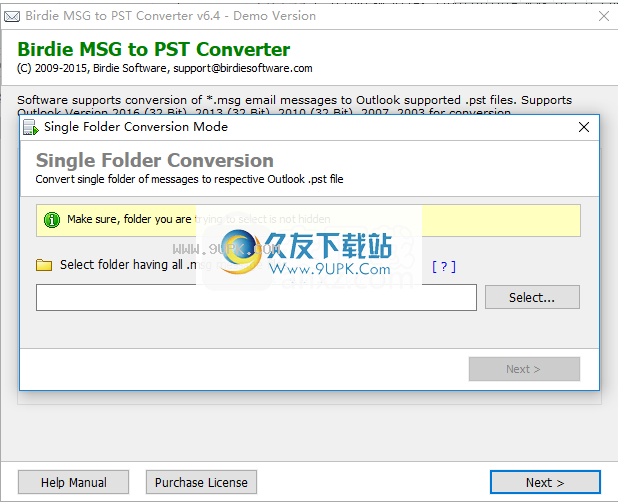
Task: Click the Purchase License button
Action: [201, 482]
